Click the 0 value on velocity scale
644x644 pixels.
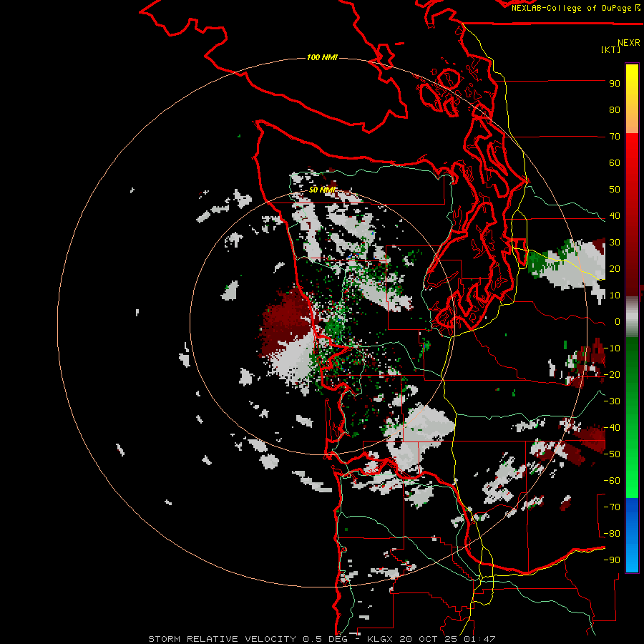[618, 322]
